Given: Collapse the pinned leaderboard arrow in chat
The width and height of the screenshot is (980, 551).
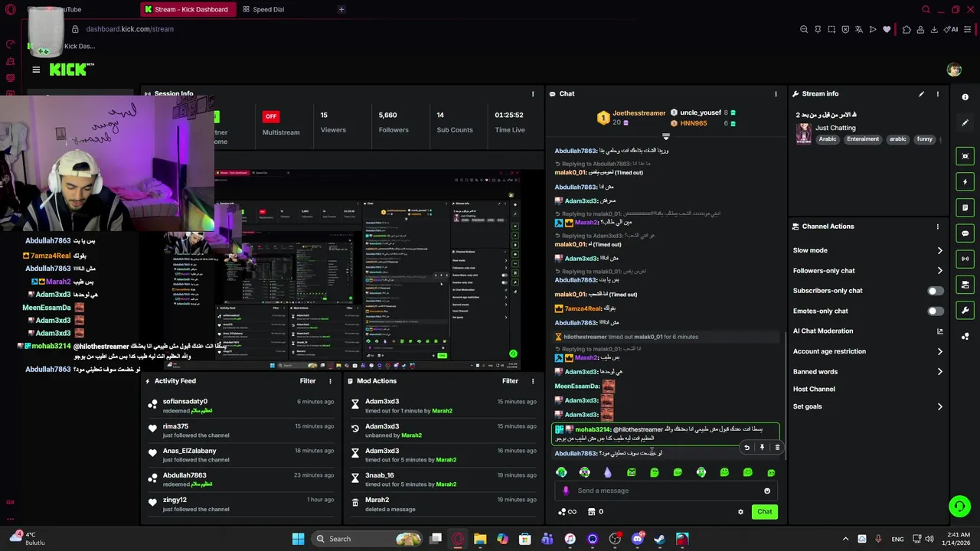Looking at the screenshot, I should [665, 136].
